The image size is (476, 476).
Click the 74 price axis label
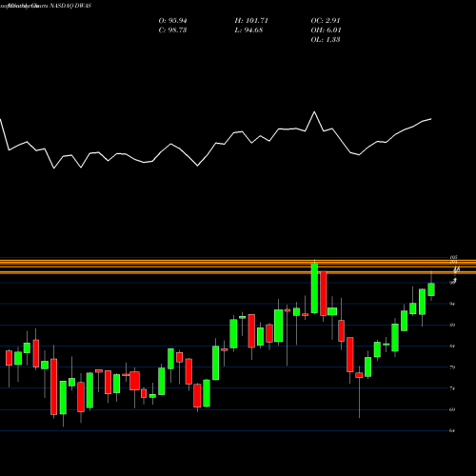(452, 388)
